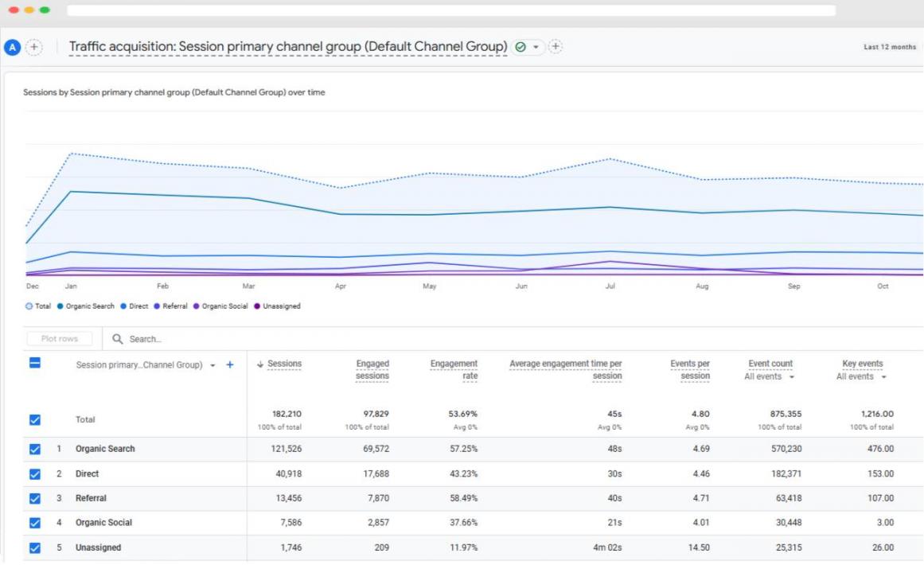Click the Organic Search sessions value '121,526'
The image size is (924, 565).
click(287, 449)
